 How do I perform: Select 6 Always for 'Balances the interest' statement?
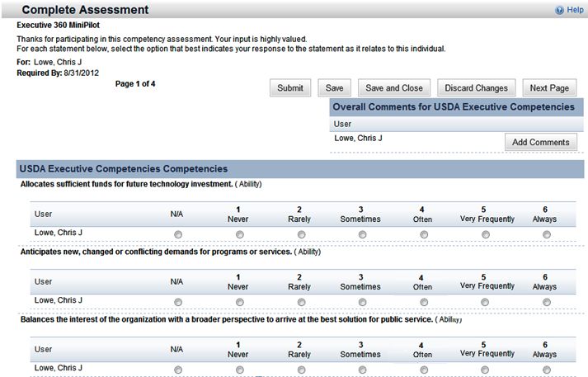coord(547,370)
